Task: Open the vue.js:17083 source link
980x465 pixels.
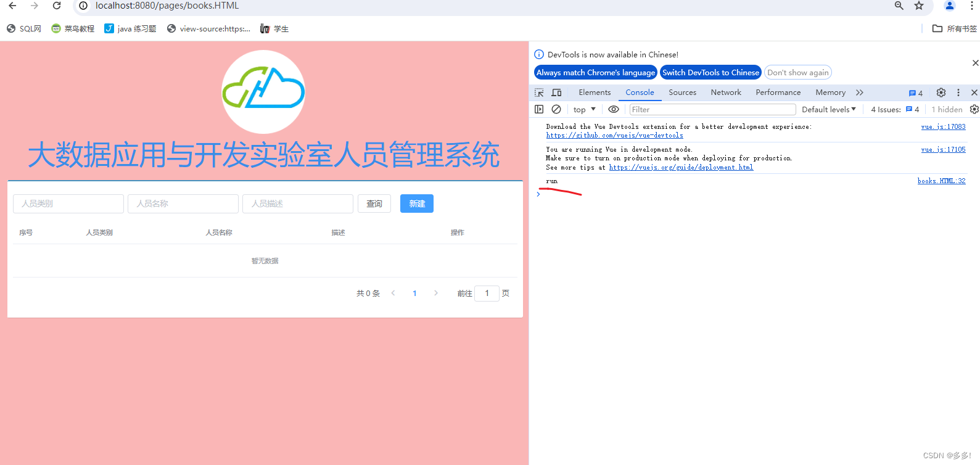Action: coord(943,127)
